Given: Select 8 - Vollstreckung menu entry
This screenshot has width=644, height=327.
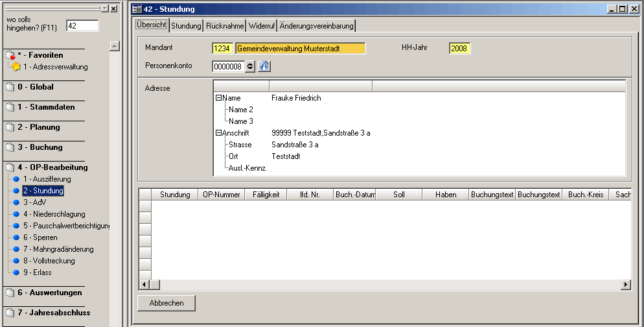Looking at the screenshot, I should tap(49, 261).
